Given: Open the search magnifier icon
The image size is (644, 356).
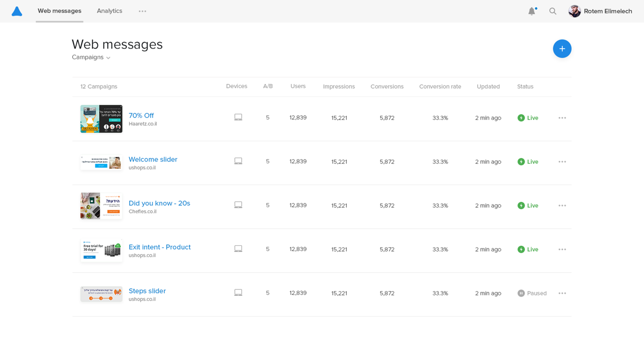Looking at the screenshot, I should 553,11.
